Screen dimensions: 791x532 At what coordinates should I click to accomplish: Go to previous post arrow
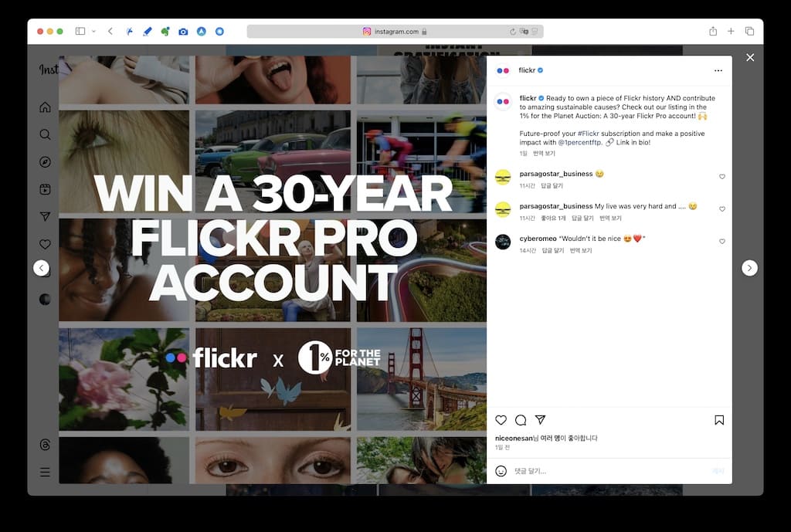42,268
